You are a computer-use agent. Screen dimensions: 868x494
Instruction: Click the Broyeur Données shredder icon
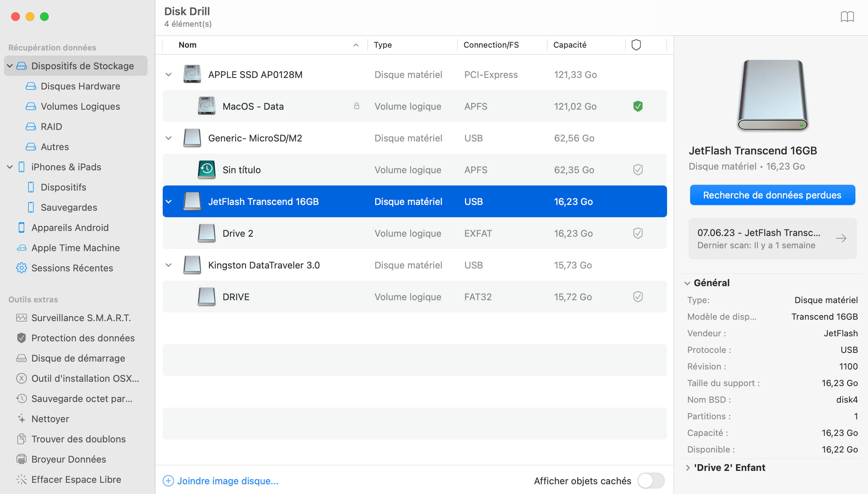tap(22, 459)
